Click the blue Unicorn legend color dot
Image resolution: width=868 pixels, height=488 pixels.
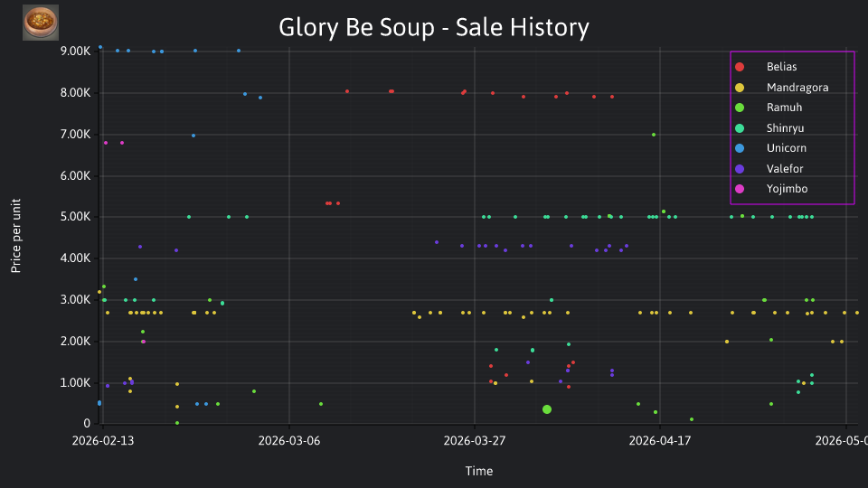click(x=740, y=148)
